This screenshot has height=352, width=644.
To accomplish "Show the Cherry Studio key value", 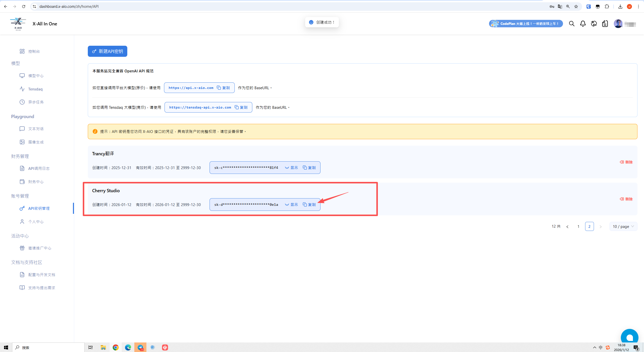I will [x=291, y=205].
